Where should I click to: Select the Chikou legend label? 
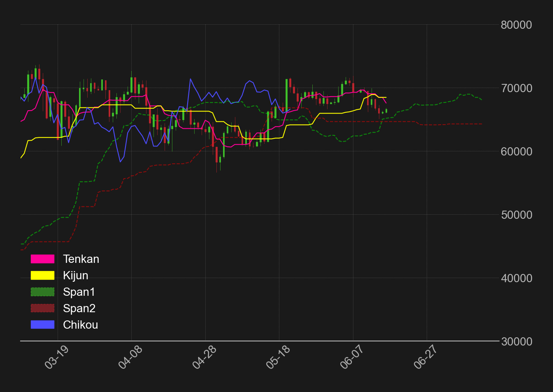point(81,325)
